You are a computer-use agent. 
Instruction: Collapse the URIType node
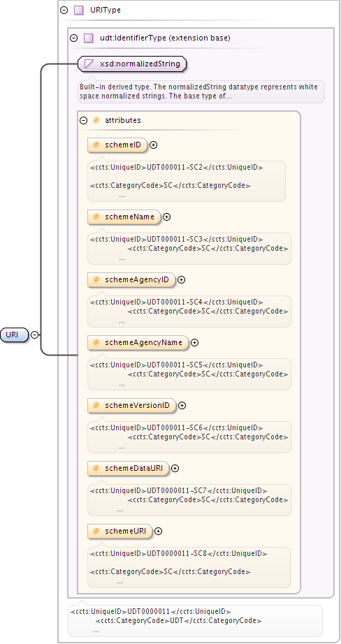point(64,10)
